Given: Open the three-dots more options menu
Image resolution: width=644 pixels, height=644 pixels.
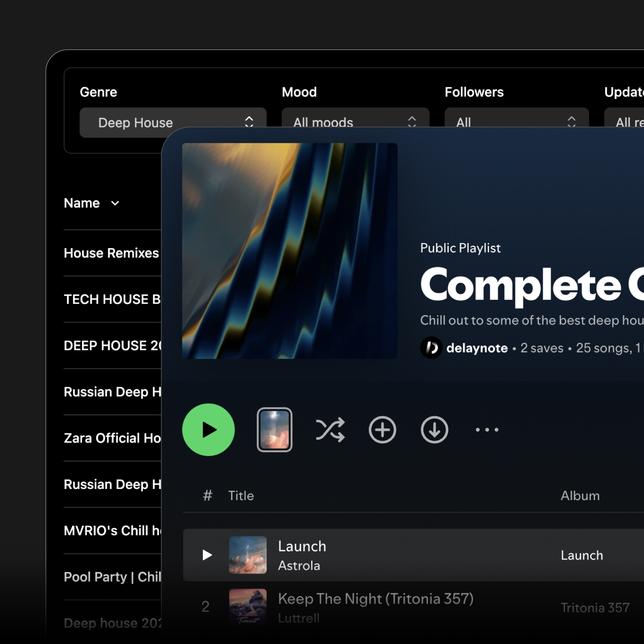Looking at the screenshot, I should pos(486,429).
